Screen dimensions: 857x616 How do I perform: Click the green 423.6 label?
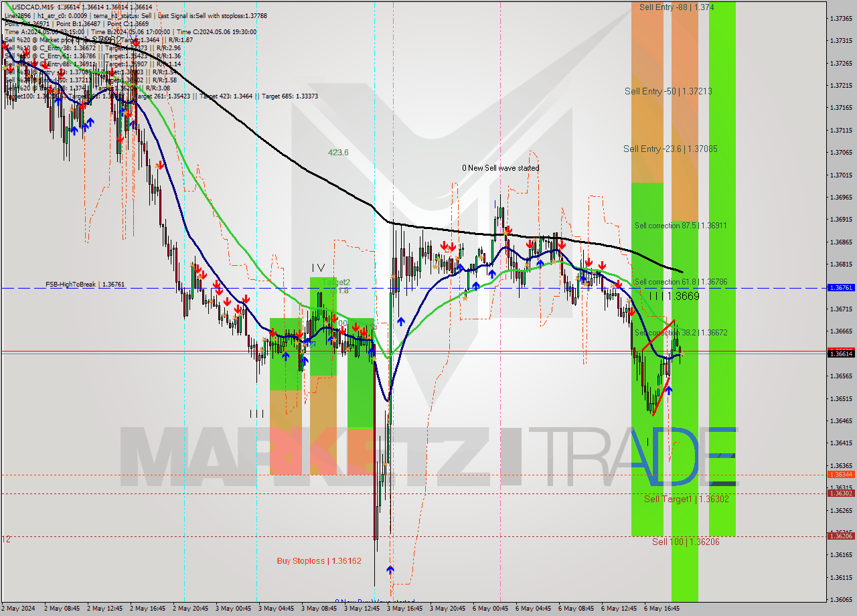pos(338,153)
